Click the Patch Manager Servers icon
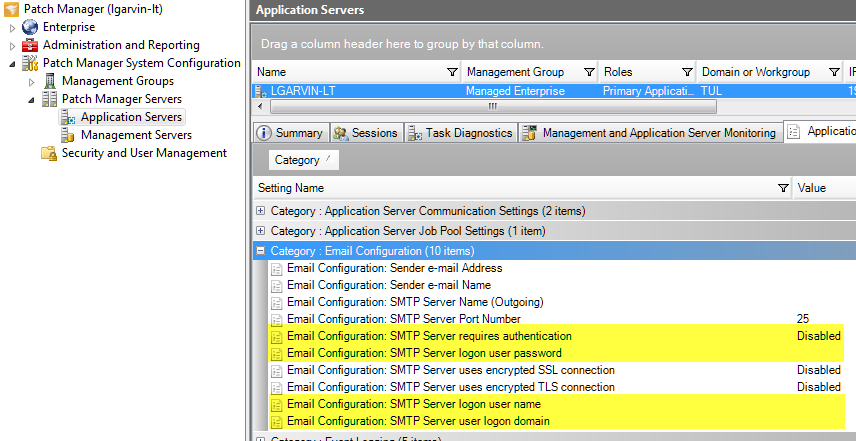 tap(50, 99)
